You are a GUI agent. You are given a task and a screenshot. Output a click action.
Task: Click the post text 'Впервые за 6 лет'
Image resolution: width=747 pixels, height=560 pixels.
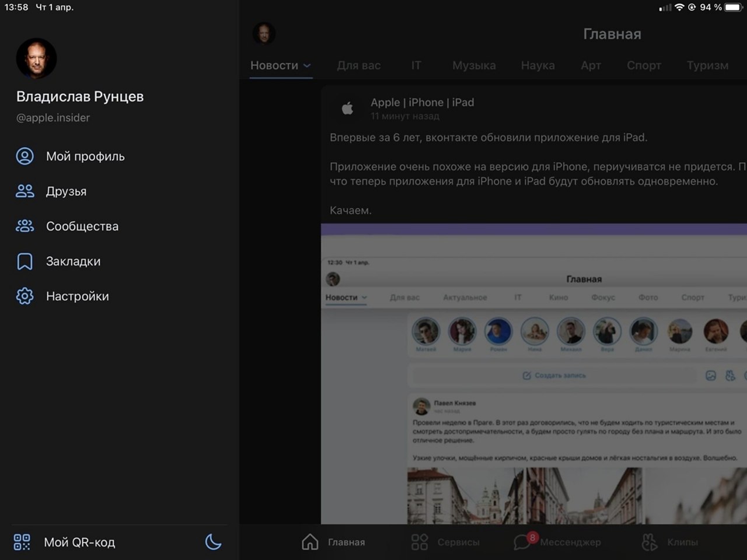pyautogui.click(x=375, y=138)
